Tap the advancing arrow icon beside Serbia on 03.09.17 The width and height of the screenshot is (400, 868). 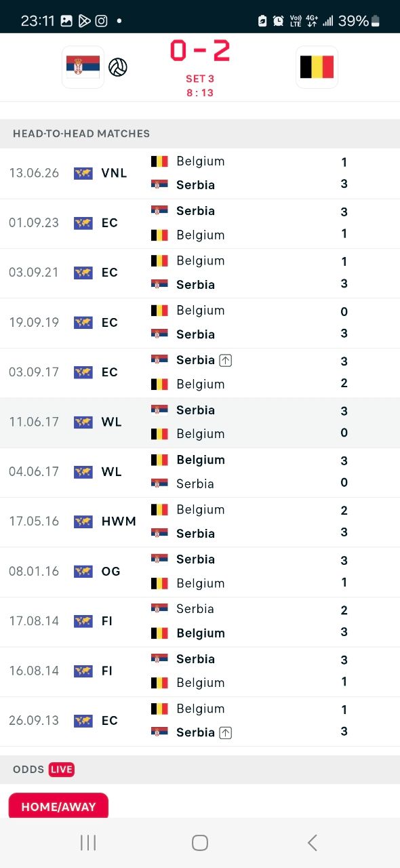click(226, 360)
